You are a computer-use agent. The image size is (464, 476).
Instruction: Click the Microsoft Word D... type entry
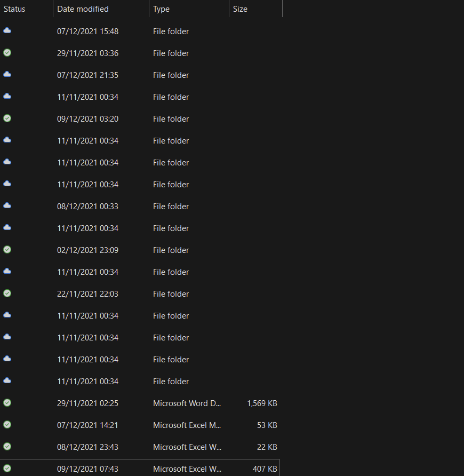coord(187,403)
